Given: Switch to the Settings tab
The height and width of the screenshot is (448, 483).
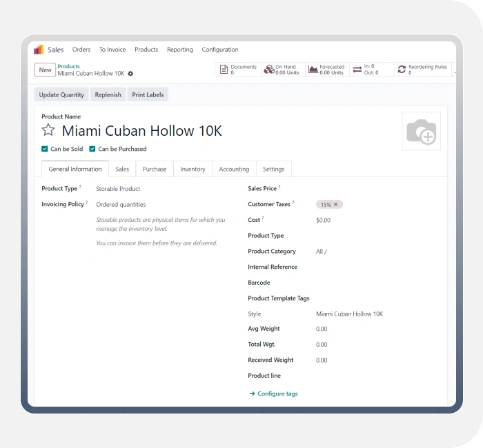Looking at the screenshot, I should coord(273,169).
